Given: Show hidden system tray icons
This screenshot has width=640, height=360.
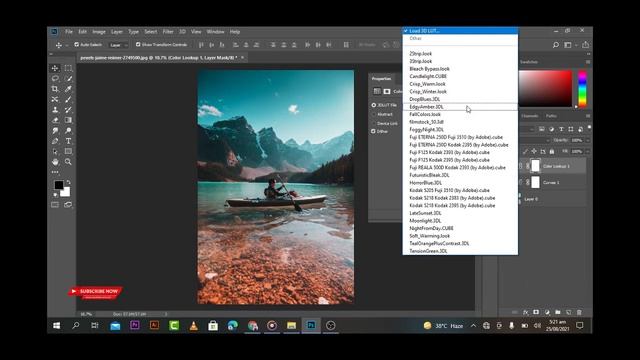Looking at the screenshot, I should (473, 326).
